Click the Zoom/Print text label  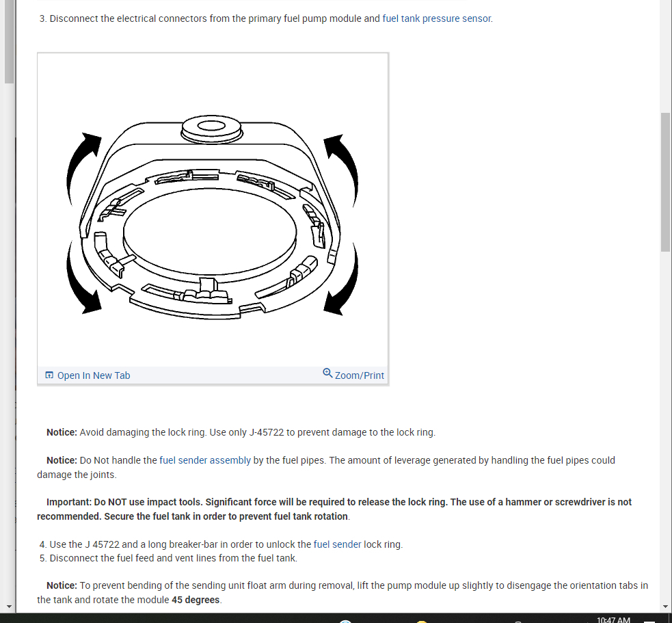coord(359,375)
